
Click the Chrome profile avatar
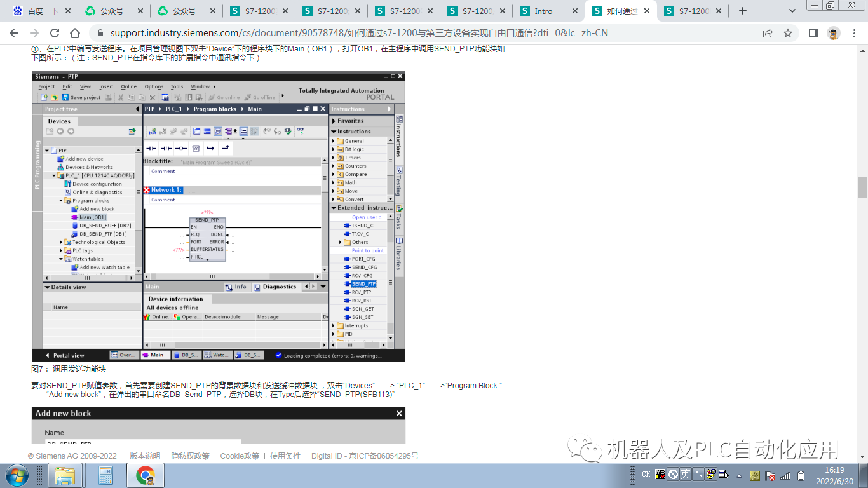point(834,33)
